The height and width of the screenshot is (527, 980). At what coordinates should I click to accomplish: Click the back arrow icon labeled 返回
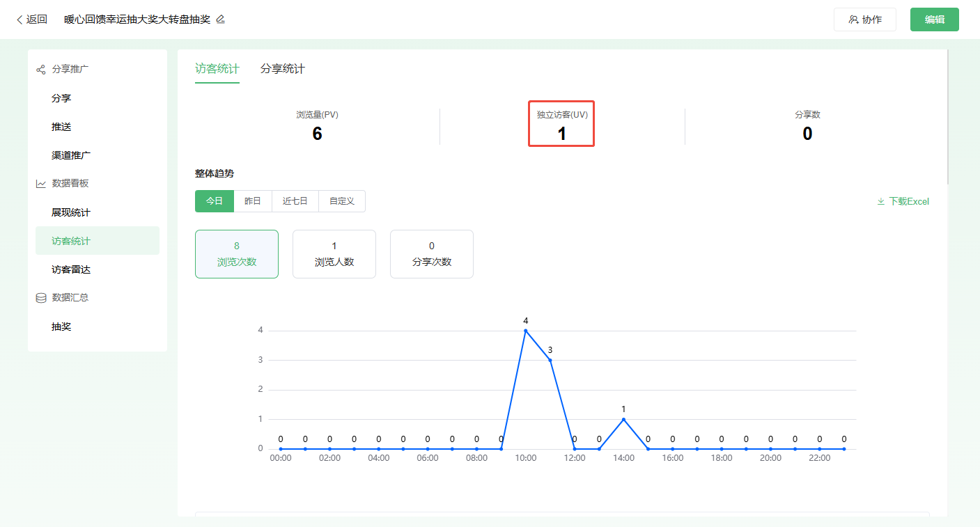click(20, 19)
